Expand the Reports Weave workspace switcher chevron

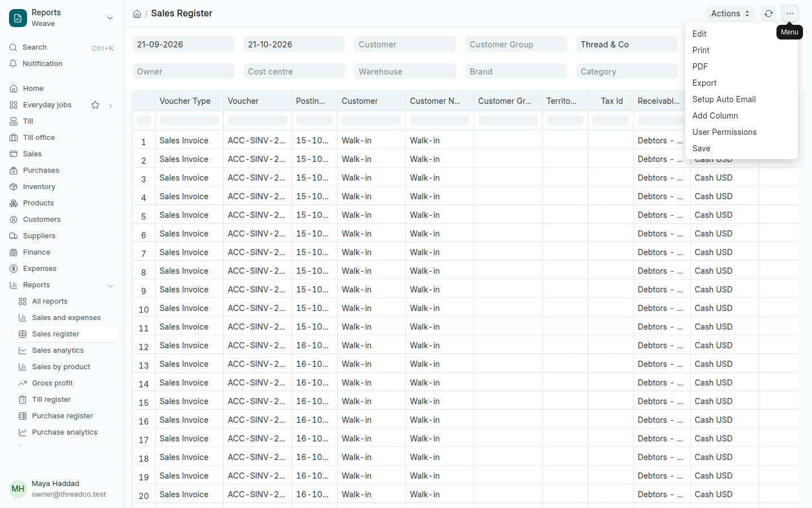110,18
